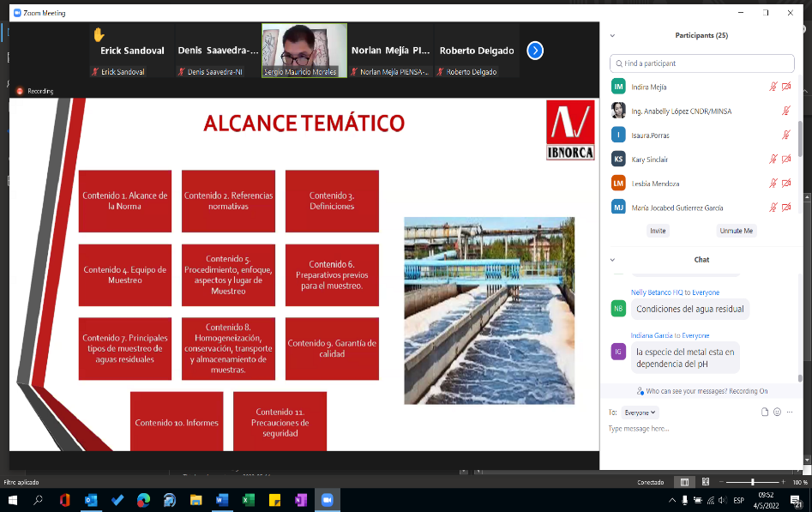Open Microsoft Edge from taskbar
Viewport: 812px width, 512px height.
pyautogui.click(x=143, y=500)
